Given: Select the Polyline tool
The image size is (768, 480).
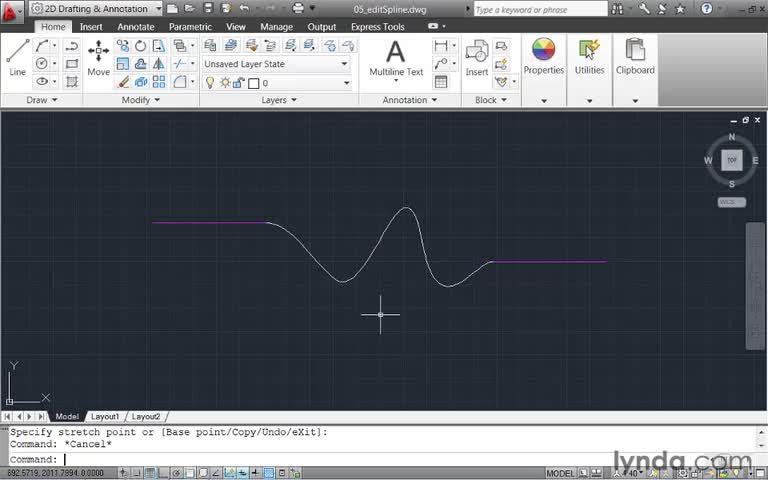Looking at the screenshot, I should [72, 46].
